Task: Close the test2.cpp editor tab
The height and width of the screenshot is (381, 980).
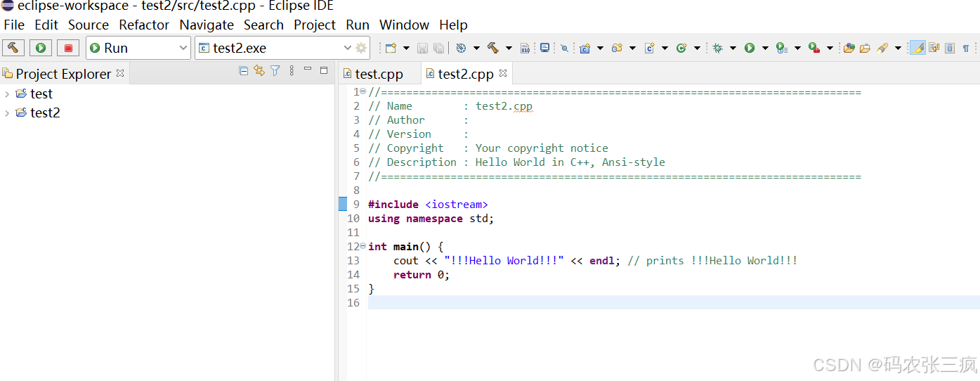Action: [x=502, y=73]
